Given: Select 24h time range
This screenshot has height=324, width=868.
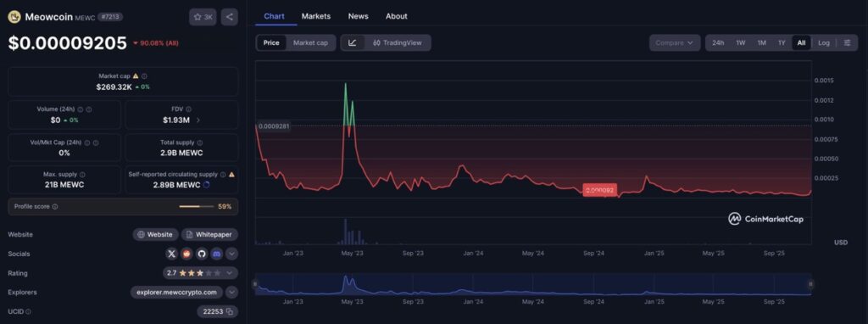Looking at the screenshot, I should point(718,42).
